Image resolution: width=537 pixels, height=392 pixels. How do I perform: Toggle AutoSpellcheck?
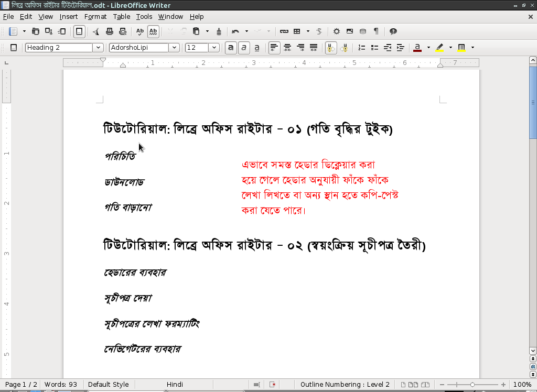pos(153,31)
